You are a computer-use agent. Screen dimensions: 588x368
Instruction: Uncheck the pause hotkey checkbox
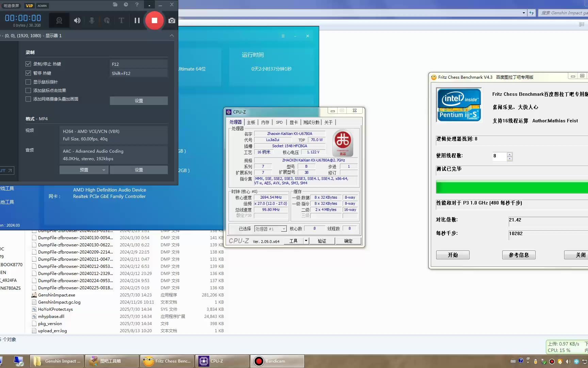click(28, 73)
